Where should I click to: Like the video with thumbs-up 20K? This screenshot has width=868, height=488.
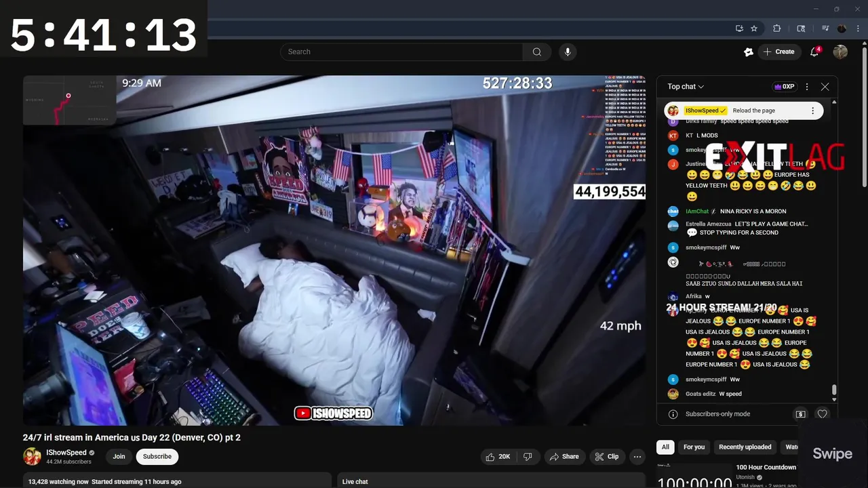(498, 457)
